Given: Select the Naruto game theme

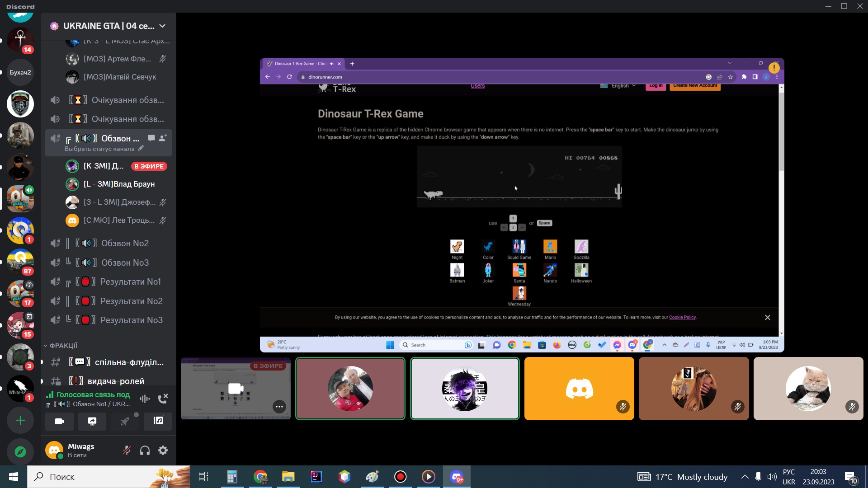Looking at the screenshot, I should 550,273.
